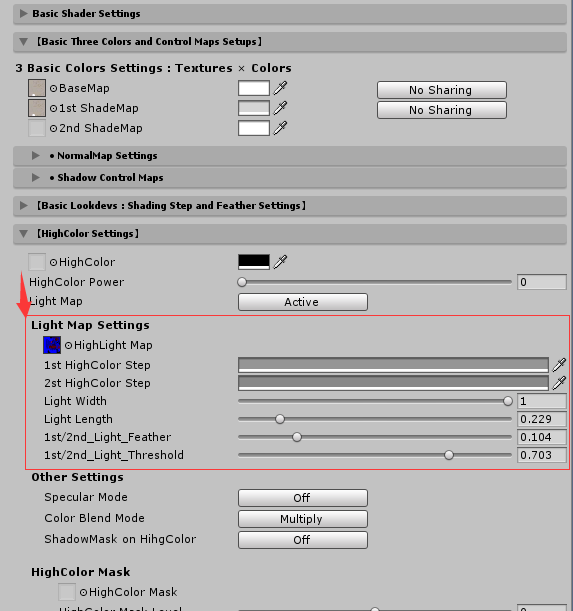Viewport: 573px width, 611px height.
Task: Open the BaseMap white color swatch
Action: pyautogui.click(x=254, y=88)
